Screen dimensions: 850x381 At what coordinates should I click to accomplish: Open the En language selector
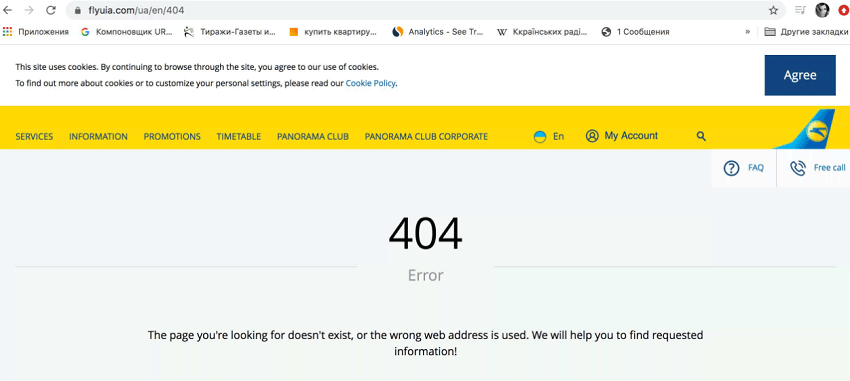tap(558, 137)
